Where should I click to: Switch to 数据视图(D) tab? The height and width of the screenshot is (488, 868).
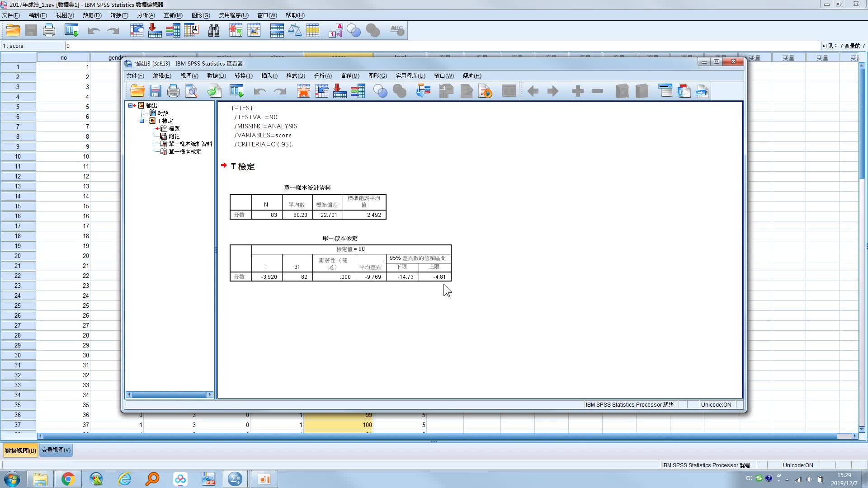tap(20, 450)
